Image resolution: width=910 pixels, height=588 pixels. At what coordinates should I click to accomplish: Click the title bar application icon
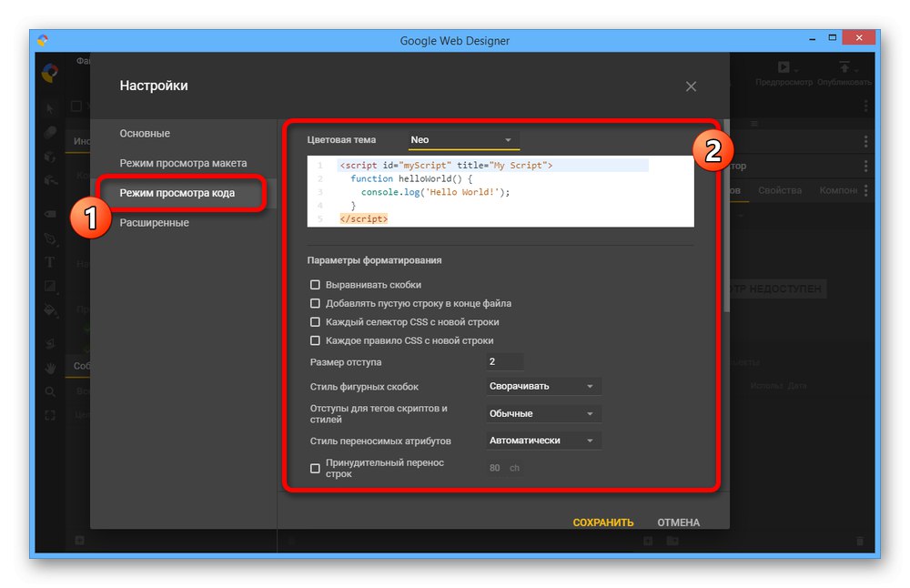[x=43, y=40]
